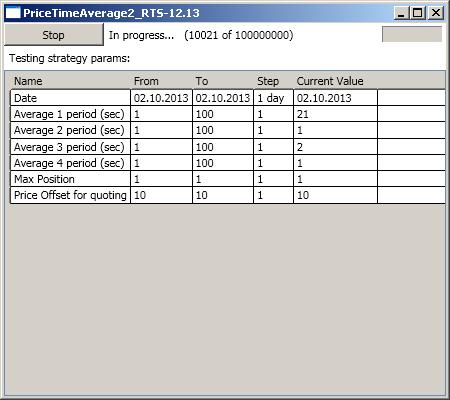The image size is (450, 400).
Task: Click the window icon in title bar
Action: 13,13
